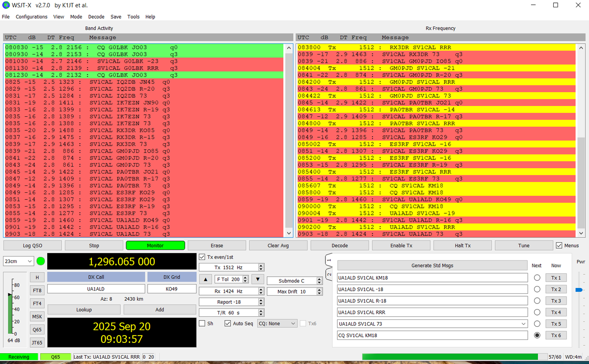The width and height of the screenshot is (589, 364).
Task: Click the Erase button
Action: 217,245
